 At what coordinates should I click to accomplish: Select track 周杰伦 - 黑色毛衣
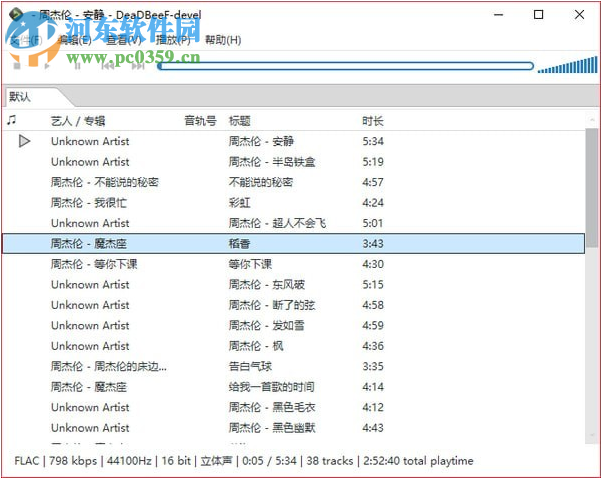tap(272, 409)
